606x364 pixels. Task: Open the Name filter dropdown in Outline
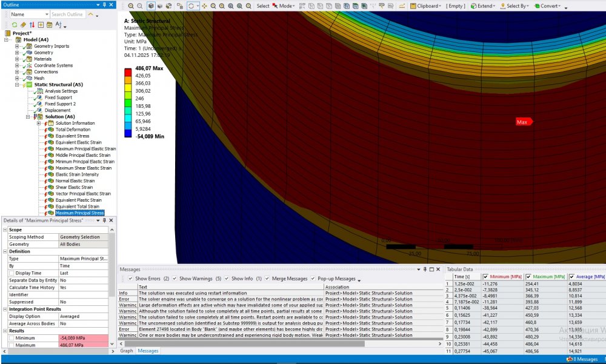pyautogui.click(x=46, y=14)
